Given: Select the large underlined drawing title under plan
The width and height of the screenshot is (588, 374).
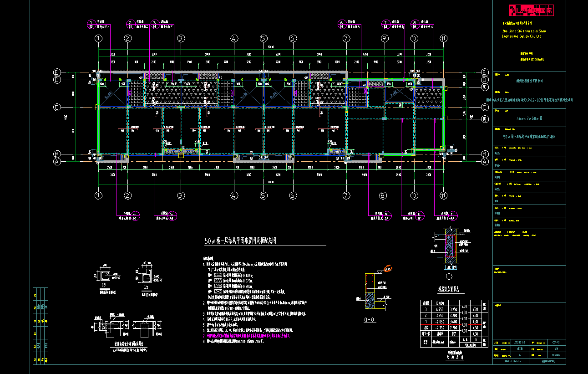Looking at the screenshot, I should pyautogui.click(x=241, y=241).
